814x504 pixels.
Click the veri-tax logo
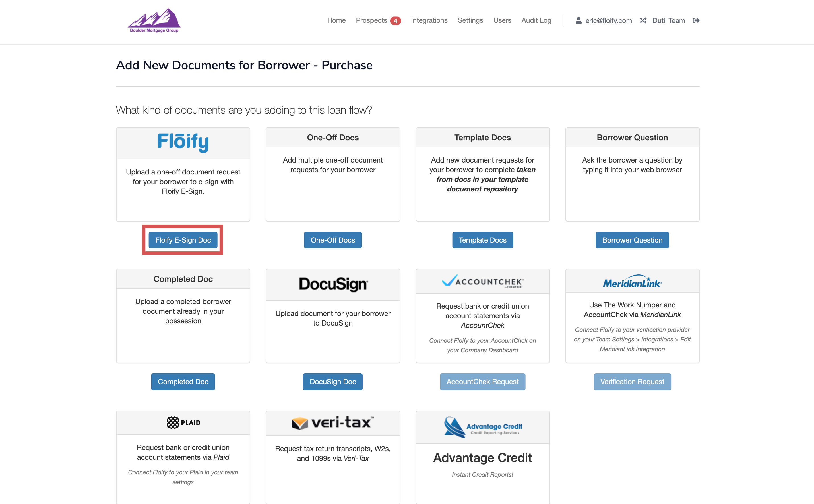333,423
